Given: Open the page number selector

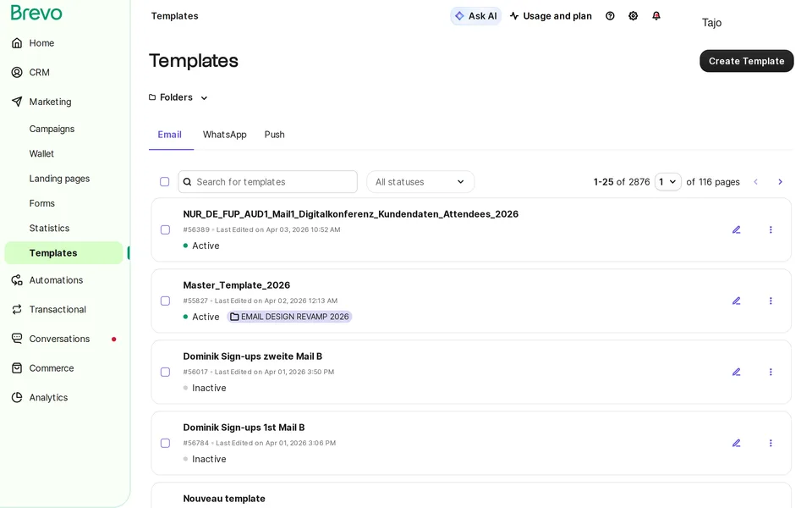Looking at the screenshot, I should click(667, 182).
